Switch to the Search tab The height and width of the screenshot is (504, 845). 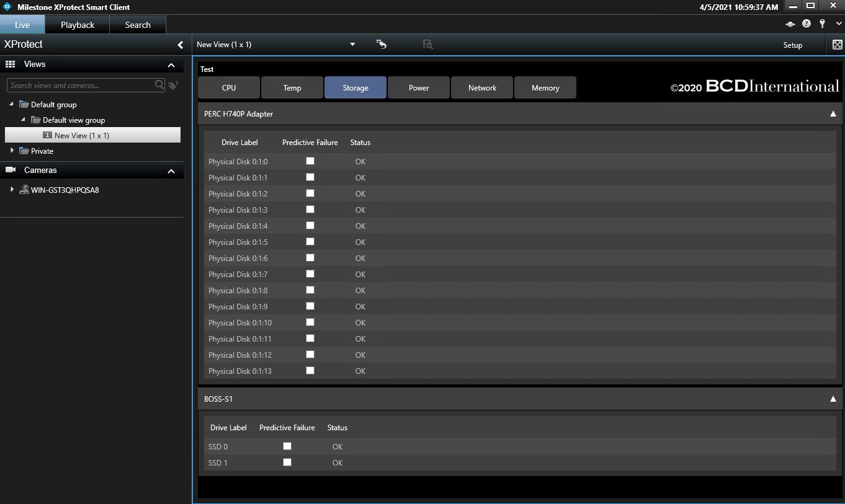[138, 25]
